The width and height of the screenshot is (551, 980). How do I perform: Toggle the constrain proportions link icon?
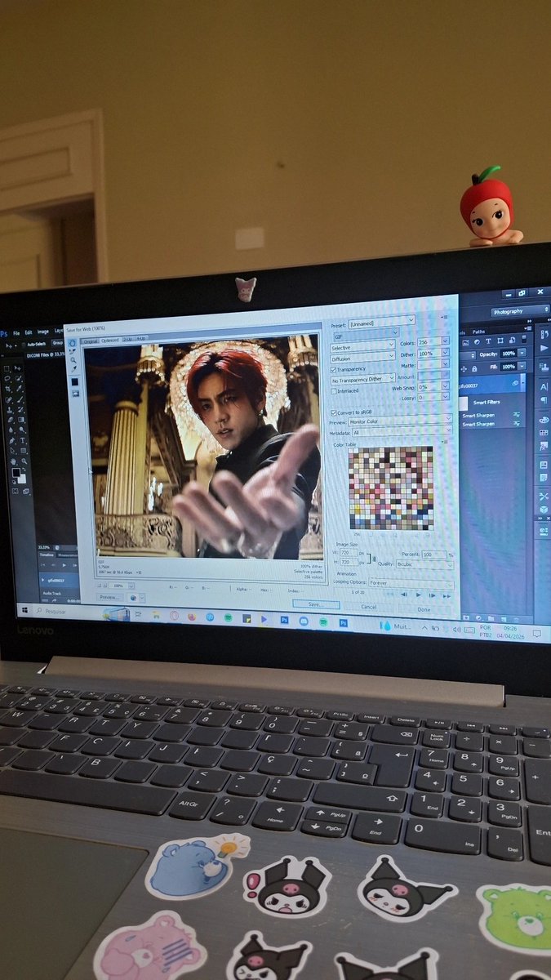(x=375, y=559)
